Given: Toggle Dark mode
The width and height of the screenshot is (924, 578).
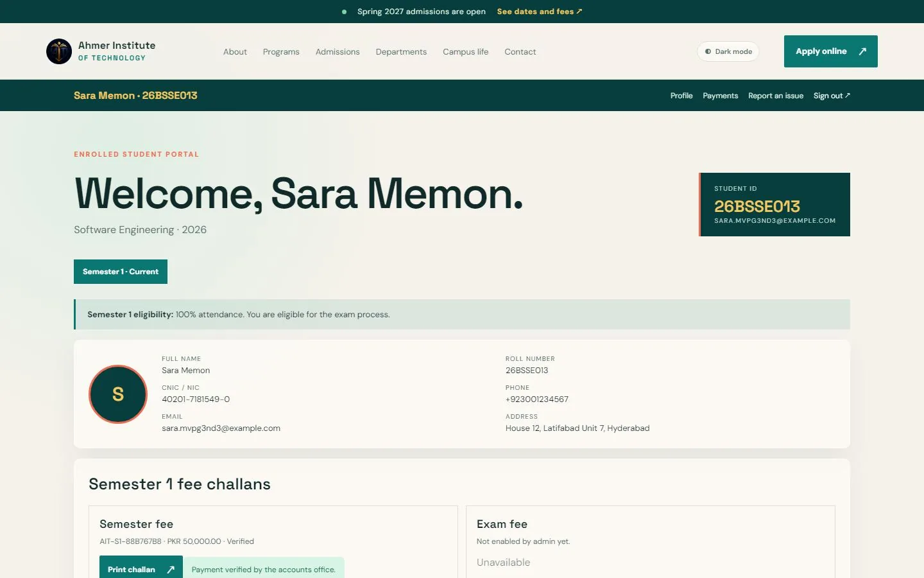Looking at the screenshot, I should pyautogui.click(x=728, y=51).
